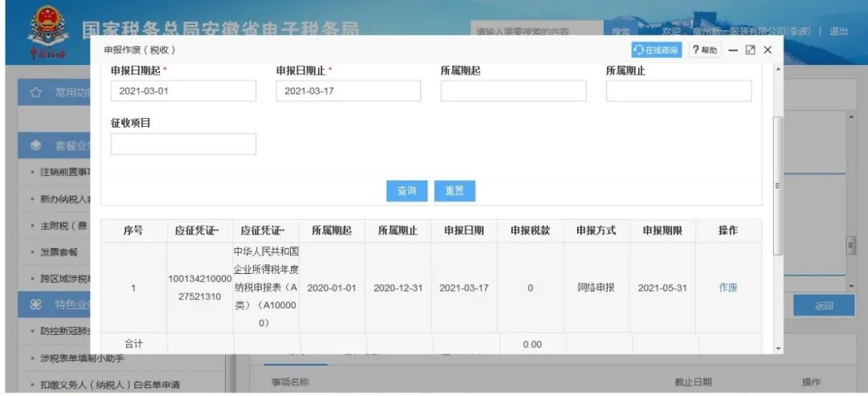Screen dimensions: 868x396
Task: Click voucher number 10013421000027521310 cell
Action: click(x=200, y=288)
